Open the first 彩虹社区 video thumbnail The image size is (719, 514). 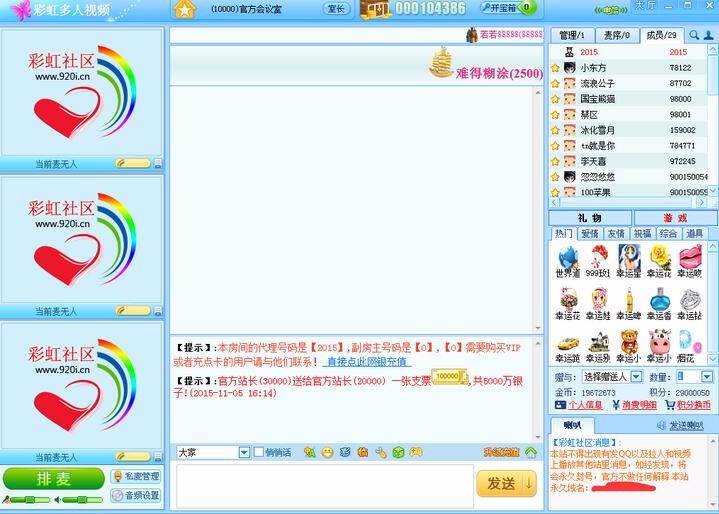(82, 92)
